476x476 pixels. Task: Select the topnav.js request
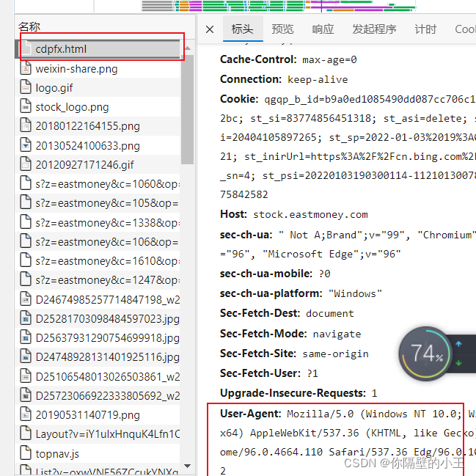pos(98,453)
